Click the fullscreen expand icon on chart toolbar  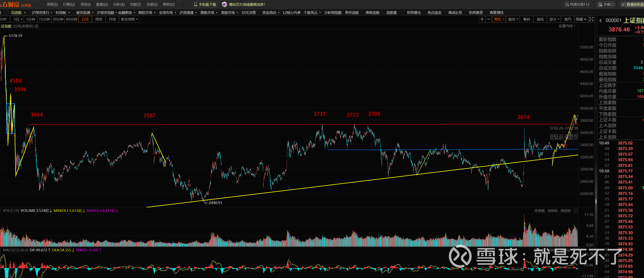(x=591, y=19)
